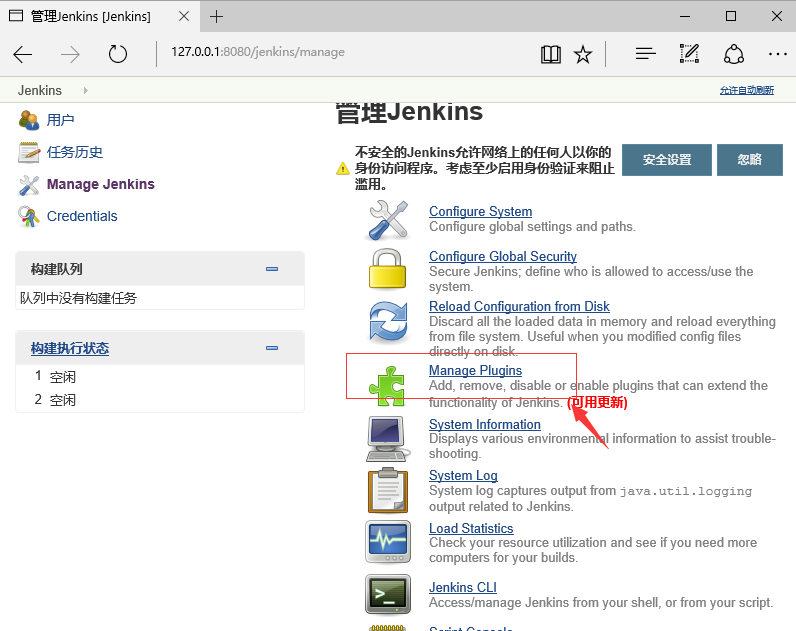Click the Jenkins breadcrumb link
Screen dimensions: 796x631
40,90
